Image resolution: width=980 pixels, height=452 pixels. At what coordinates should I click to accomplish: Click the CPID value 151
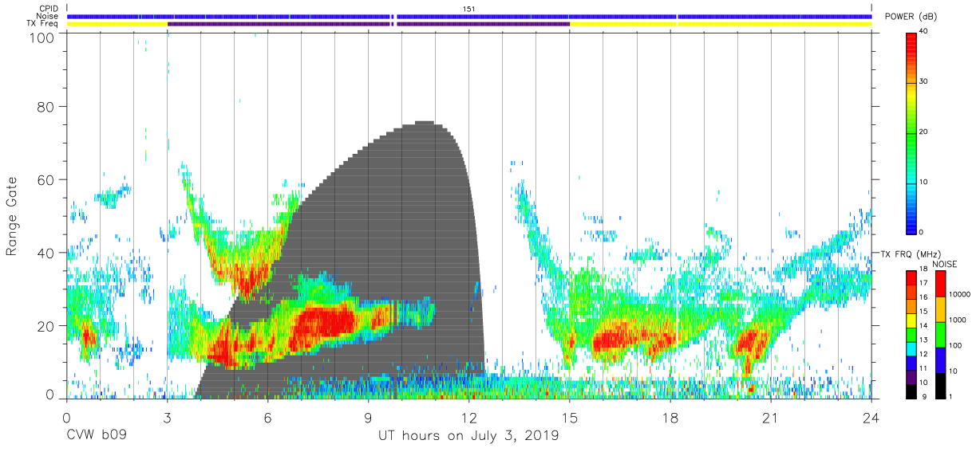[x=469, y=8]
